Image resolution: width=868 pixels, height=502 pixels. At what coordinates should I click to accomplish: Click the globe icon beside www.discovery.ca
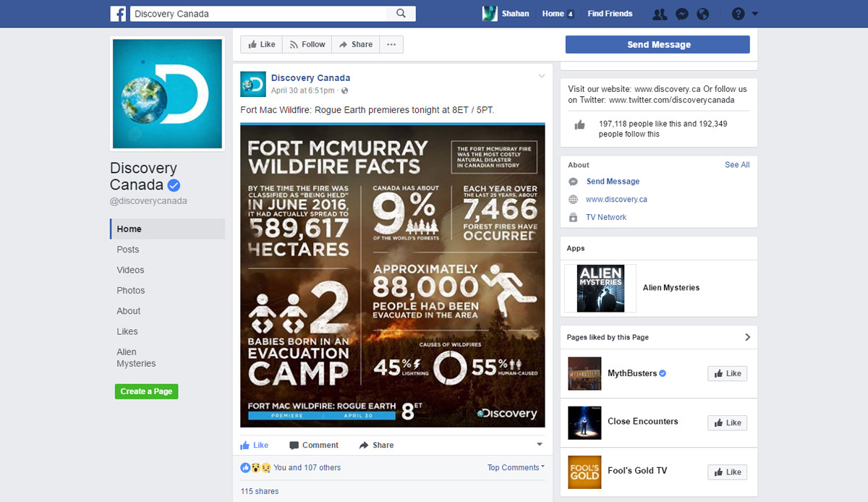(x=573, y=200)
